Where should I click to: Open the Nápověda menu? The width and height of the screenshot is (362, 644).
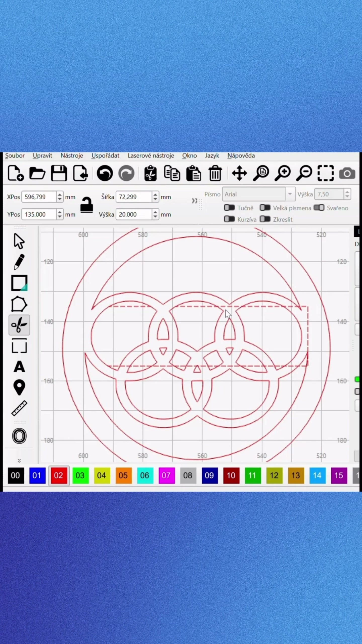pos(241,155)
